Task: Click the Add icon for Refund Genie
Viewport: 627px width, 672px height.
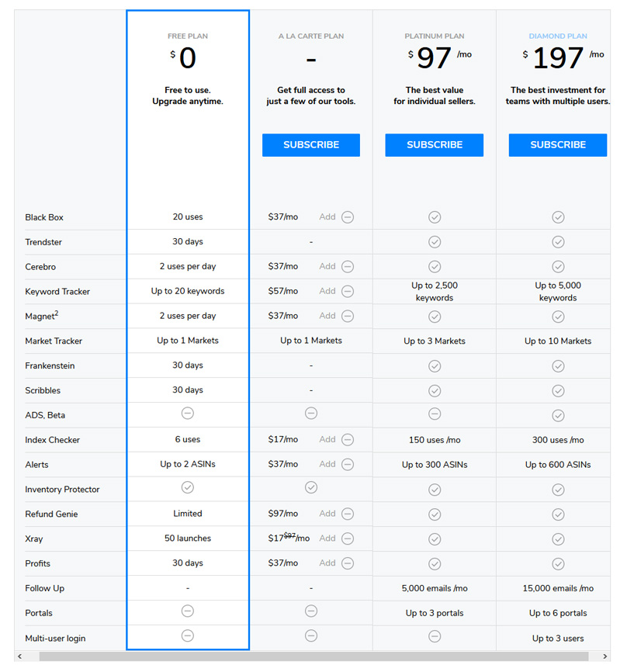Action: [x=348, y=514]
